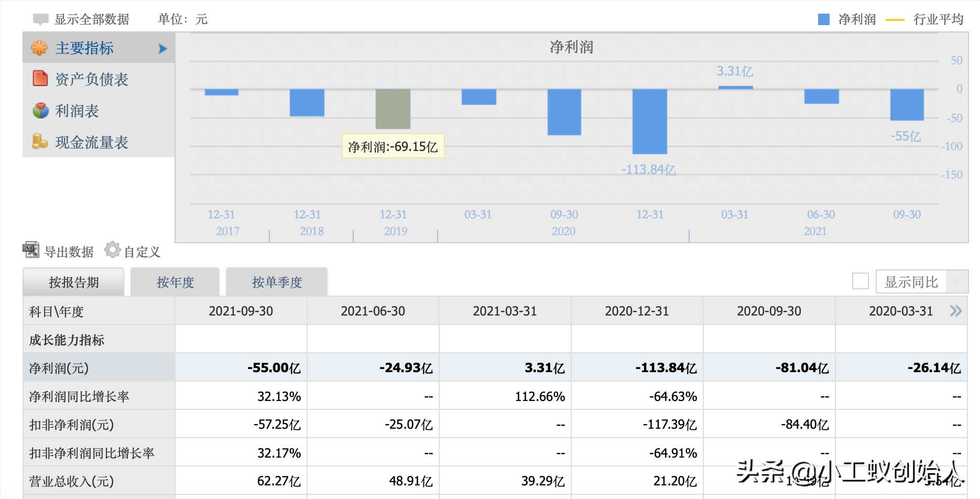
Task: Click the highlighted 2019 12-31 bar
Action: coord(393,109)
